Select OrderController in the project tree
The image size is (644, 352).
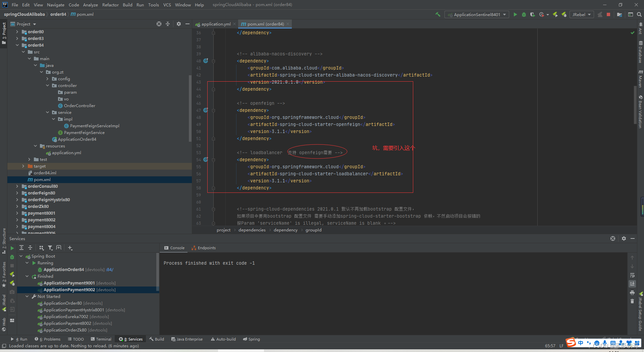point(79,105)
